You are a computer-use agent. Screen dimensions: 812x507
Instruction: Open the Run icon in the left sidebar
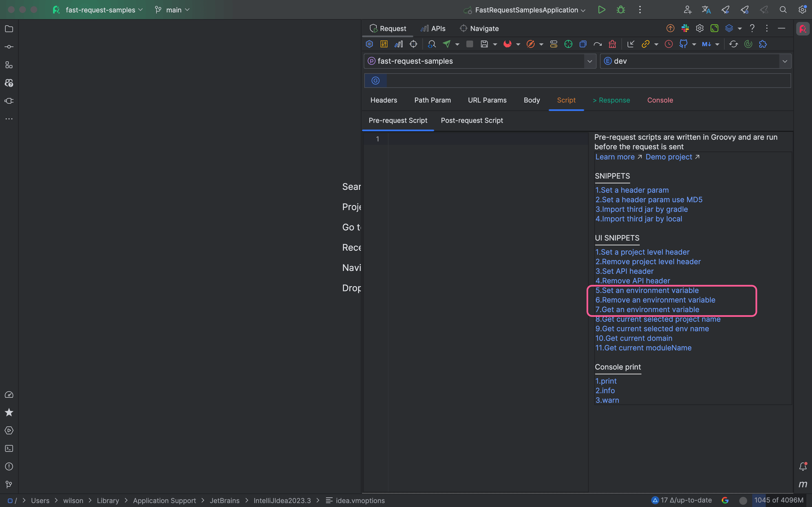coord(9,431)
